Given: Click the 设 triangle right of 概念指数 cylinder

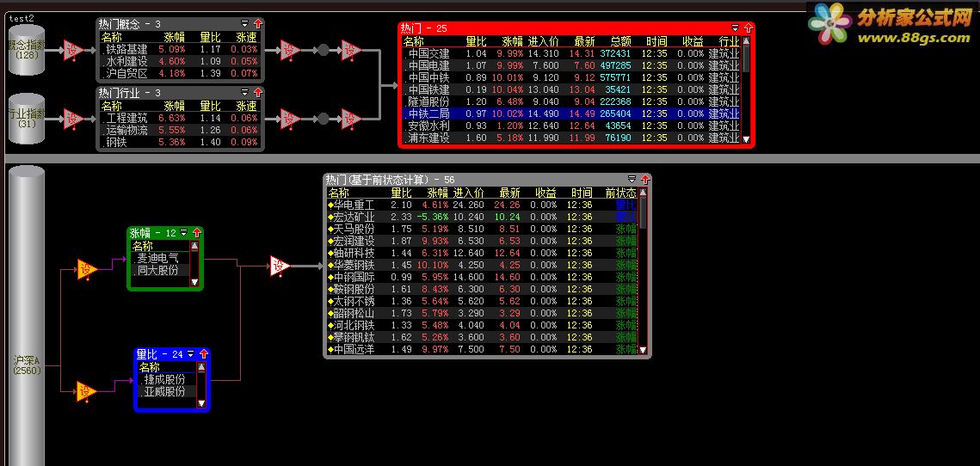Looking at the screenshot, I should [74, 50].
